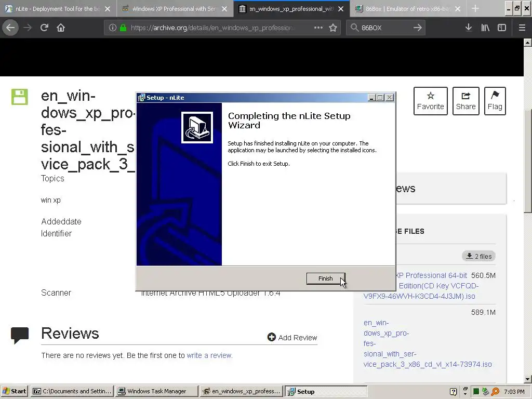Click the Share button
This screenshot has width=532, height=399.
[x=466, y=101]
